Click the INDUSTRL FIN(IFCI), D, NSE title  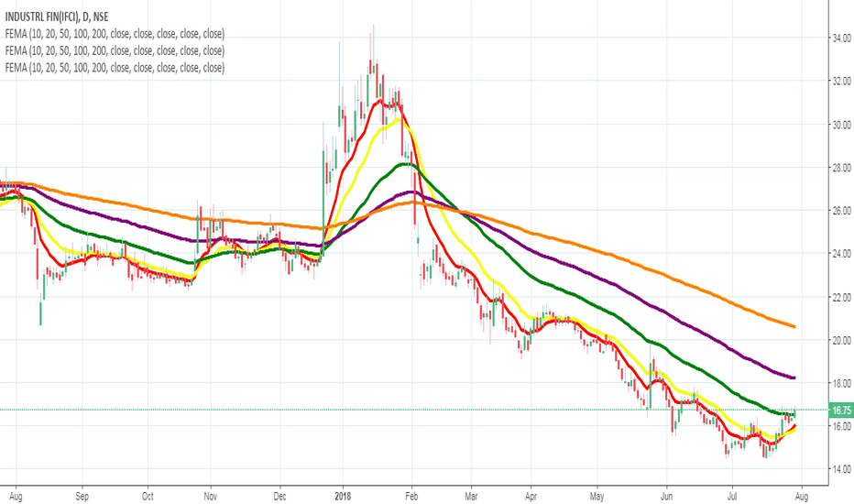tap(57, 16)
